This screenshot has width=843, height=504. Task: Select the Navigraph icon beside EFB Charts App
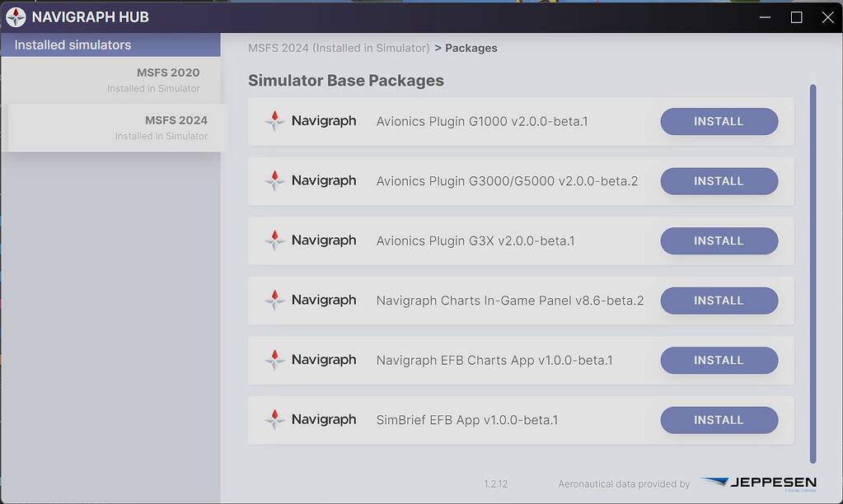pos(274,360)
